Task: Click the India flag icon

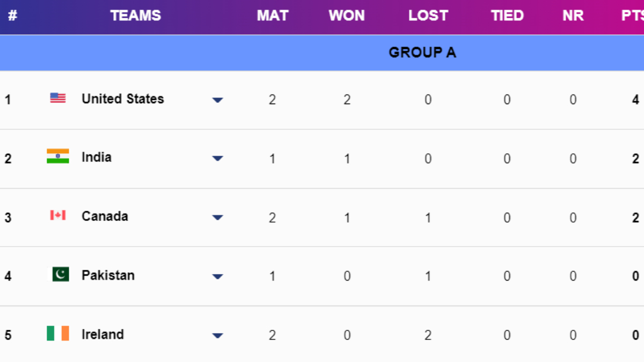Action: pyautogui.click(x=58, y=156)
